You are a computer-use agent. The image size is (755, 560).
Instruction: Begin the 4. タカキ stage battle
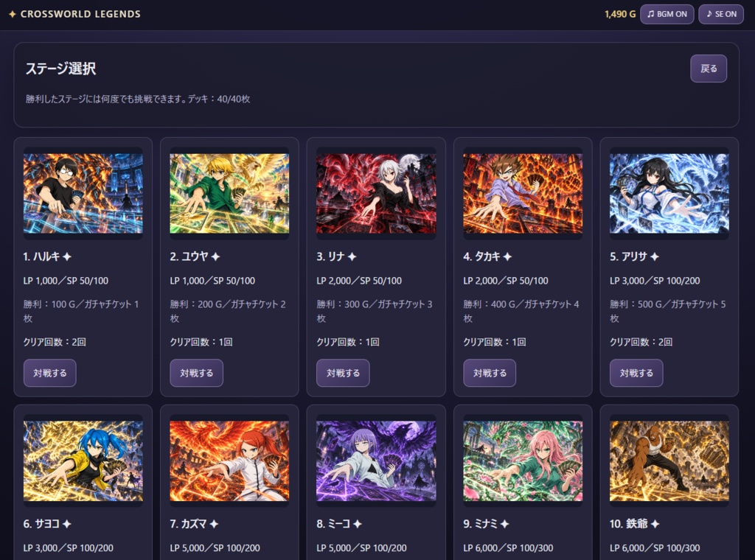click(x=490, y=373)
